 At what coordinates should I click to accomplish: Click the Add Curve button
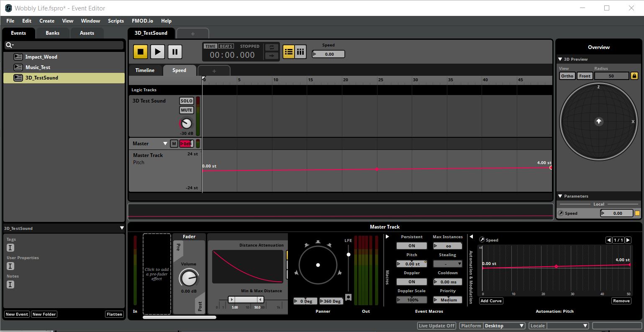point(491,301)
